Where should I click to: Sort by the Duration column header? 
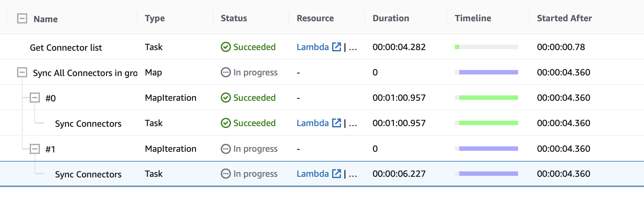[x=391, y=18]
